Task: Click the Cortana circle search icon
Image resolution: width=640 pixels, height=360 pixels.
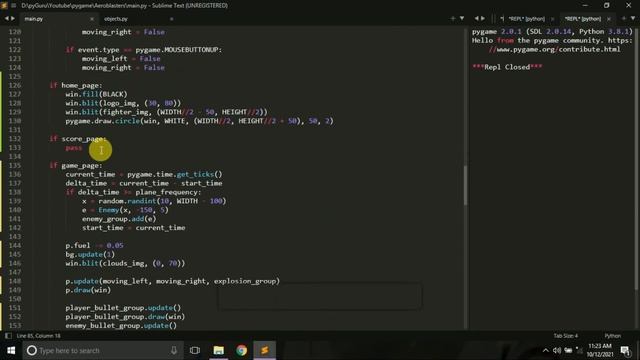Action: click(x=32, y=350)
